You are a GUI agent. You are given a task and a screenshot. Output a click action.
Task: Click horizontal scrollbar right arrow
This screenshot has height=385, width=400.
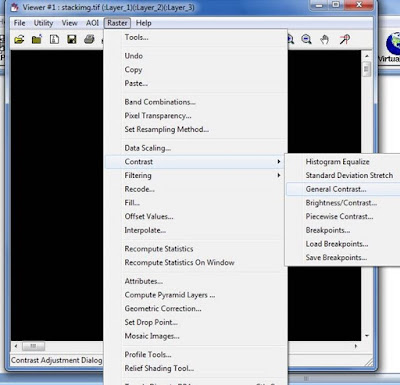click(x=356, y=346)
